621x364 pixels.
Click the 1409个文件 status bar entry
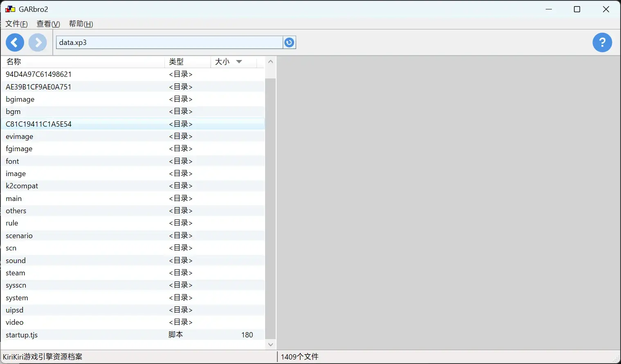pos(299,357)
